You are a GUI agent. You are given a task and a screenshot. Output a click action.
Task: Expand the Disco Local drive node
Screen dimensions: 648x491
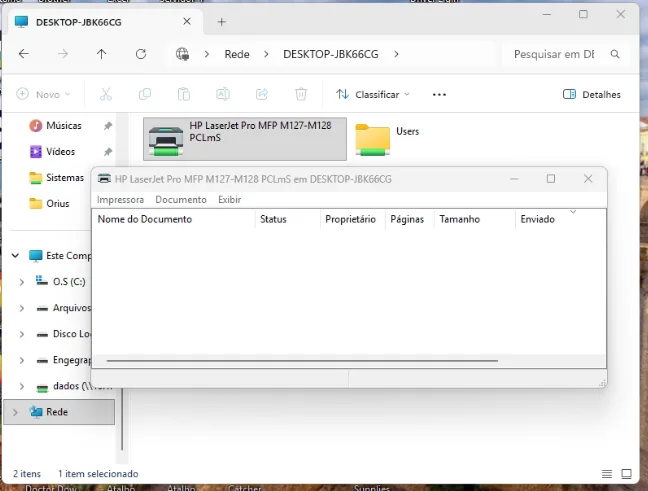[21, 334]
